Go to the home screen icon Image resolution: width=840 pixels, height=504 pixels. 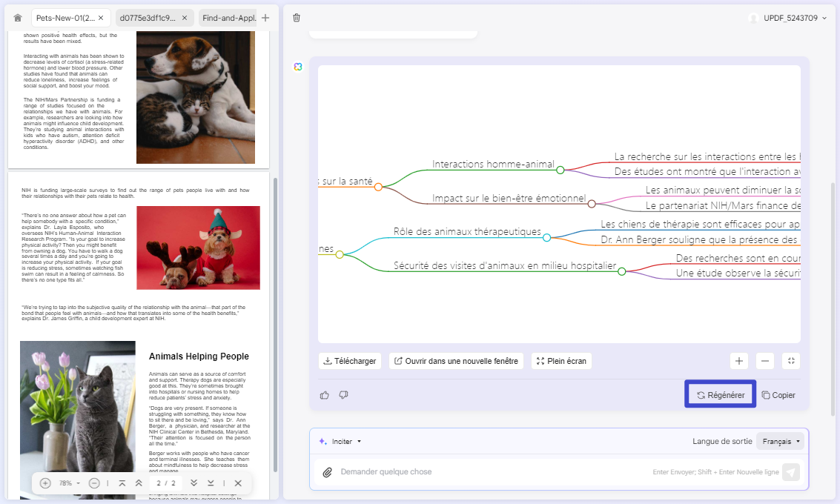[18, 18]
